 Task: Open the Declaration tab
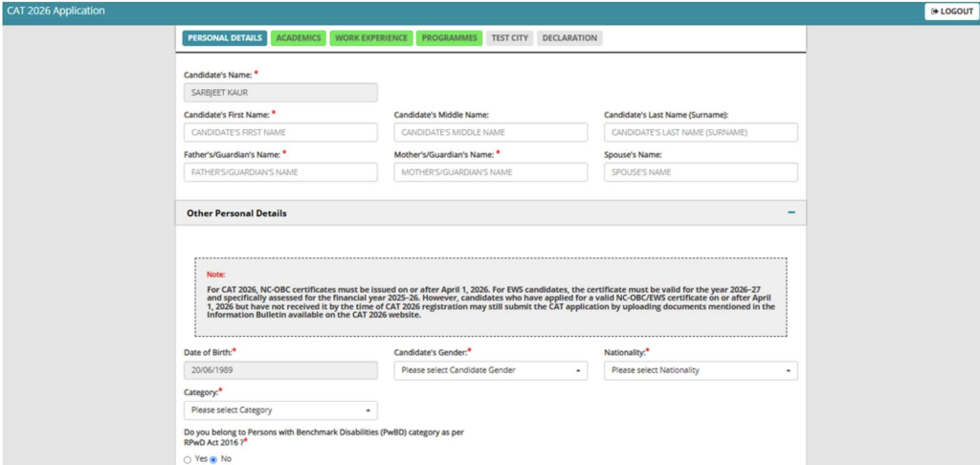pos(569,38)
